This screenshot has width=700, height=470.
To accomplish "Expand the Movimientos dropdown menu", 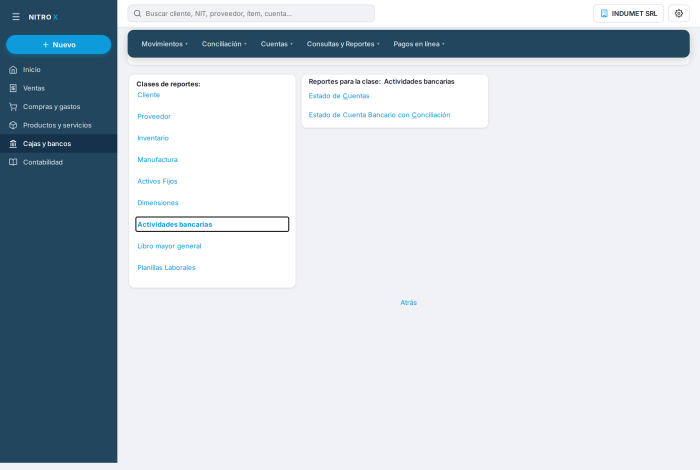I will tap(164, 44).
